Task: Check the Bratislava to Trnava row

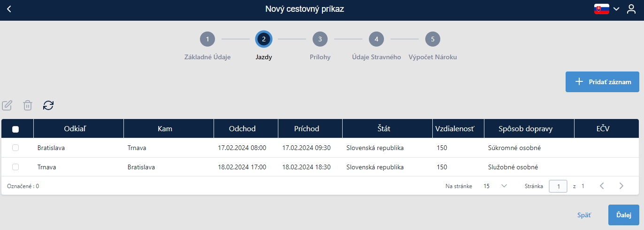Action: [15, 148]
